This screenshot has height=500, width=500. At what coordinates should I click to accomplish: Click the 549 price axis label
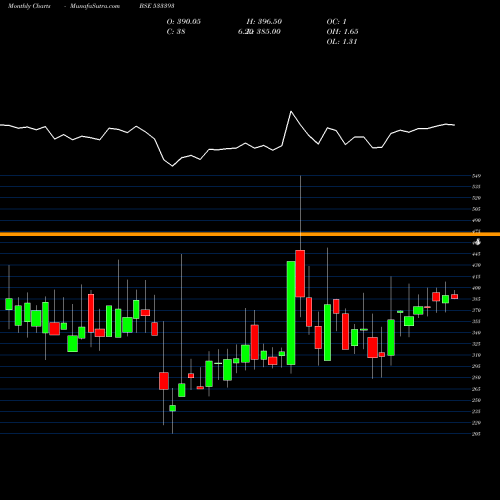coord(476,176)
